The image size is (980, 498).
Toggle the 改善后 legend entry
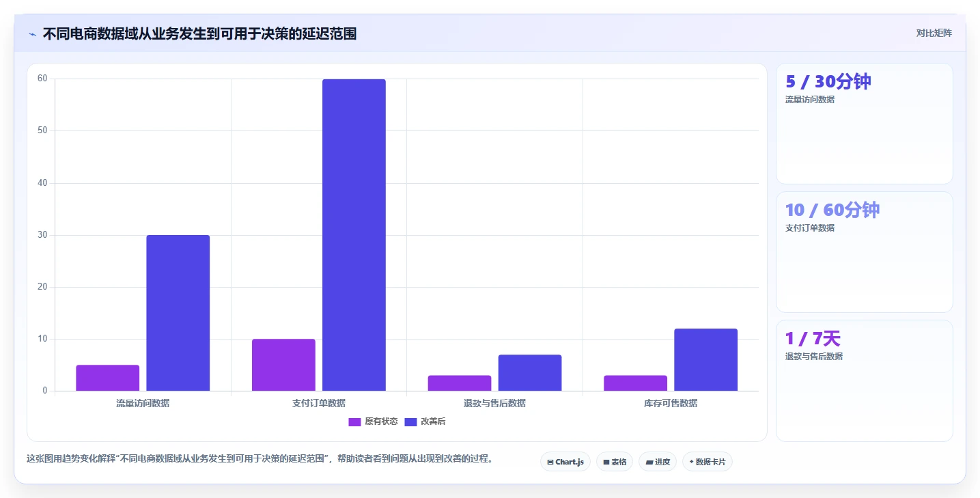point(425,421)
